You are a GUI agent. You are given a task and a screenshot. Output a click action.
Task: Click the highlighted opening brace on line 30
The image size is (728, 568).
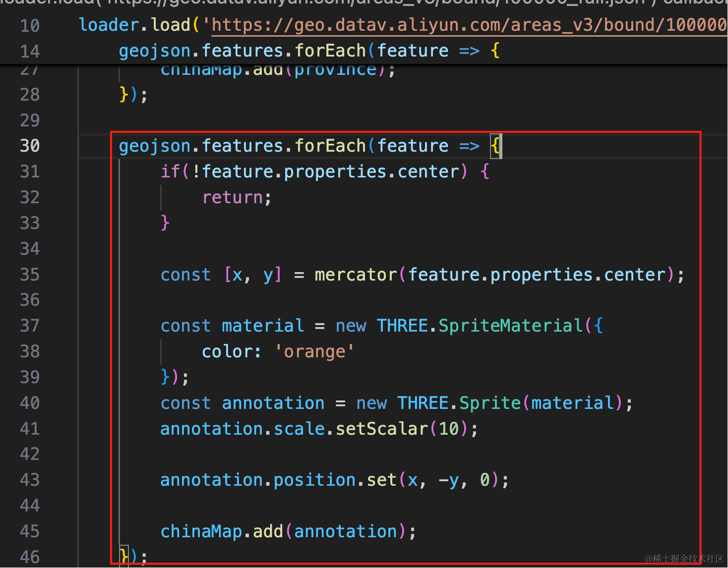point(495,146)
